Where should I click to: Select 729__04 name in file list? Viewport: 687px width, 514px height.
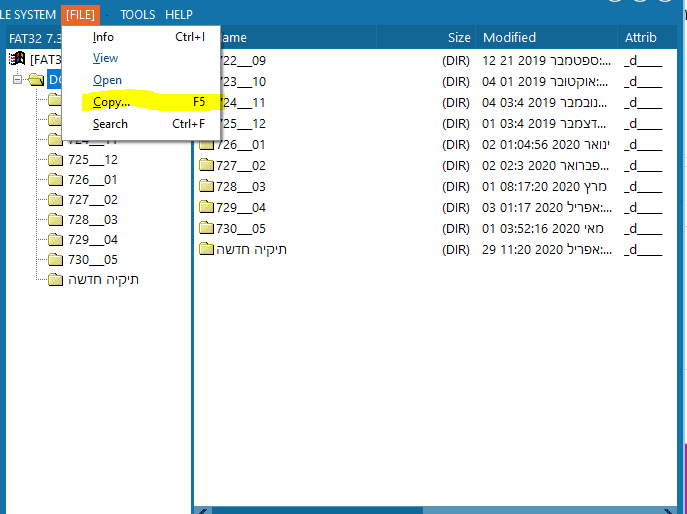coord(241,208)
